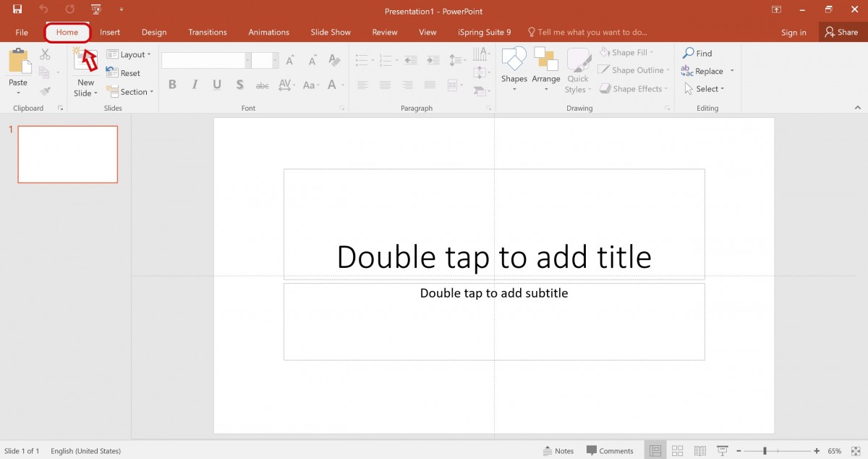Click Increase List Level icon

[x=433, y=60]
